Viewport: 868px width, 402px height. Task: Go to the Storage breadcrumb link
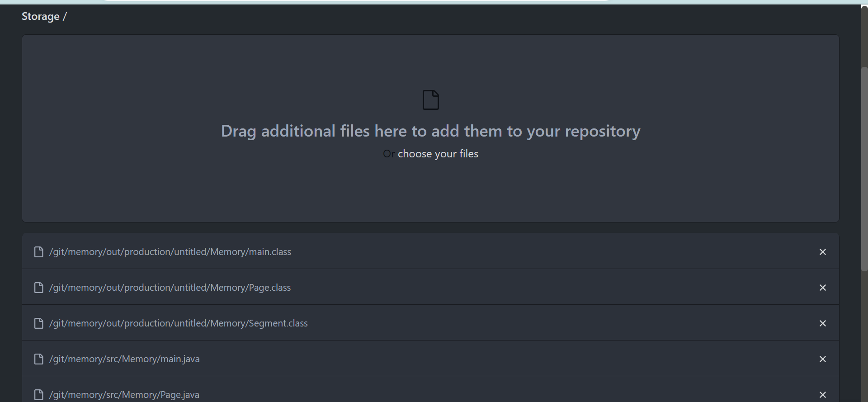pyautogui.click(x=41, y=17)
